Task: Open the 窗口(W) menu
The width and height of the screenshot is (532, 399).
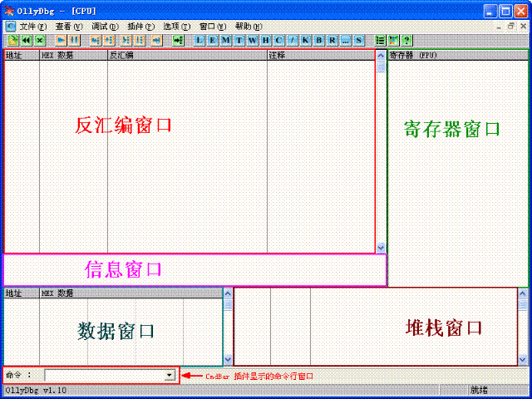Action: 213,27
